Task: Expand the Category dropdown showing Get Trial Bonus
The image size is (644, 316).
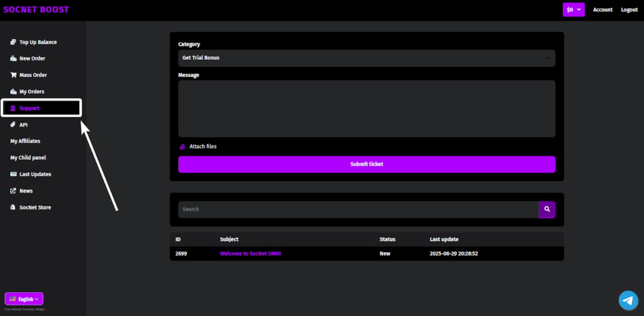Action: pyautogui.click(x=366, y=58)
